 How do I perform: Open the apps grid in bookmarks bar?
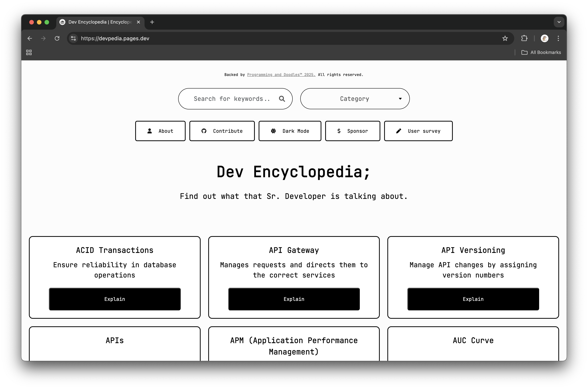29,52
